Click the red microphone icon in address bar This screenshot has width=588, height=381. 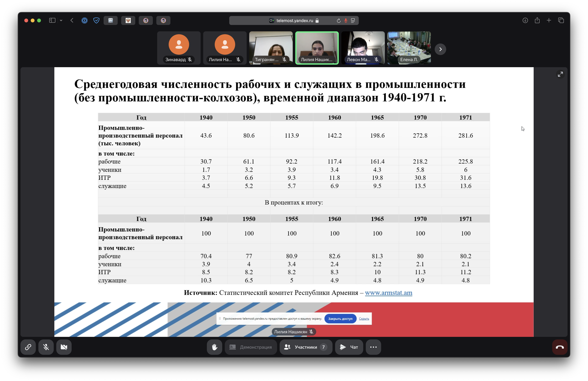coord(346,20)
